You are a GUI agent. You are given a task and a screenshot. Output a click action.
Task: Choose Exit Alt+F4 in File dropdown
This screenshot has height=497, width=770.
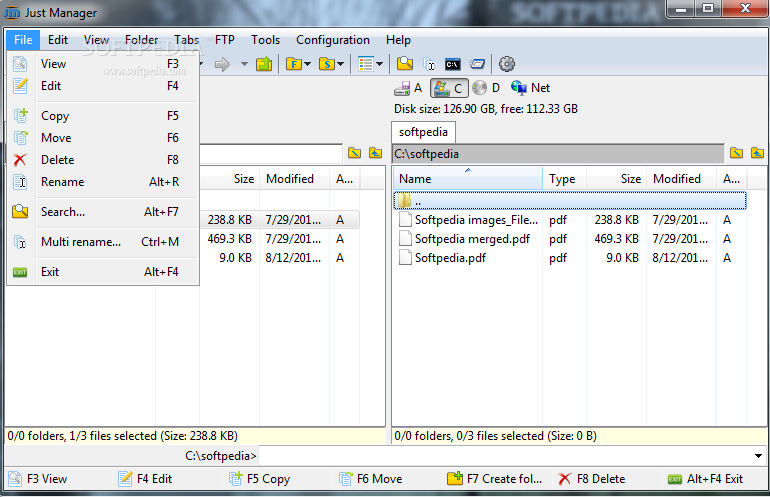point(103,272)
